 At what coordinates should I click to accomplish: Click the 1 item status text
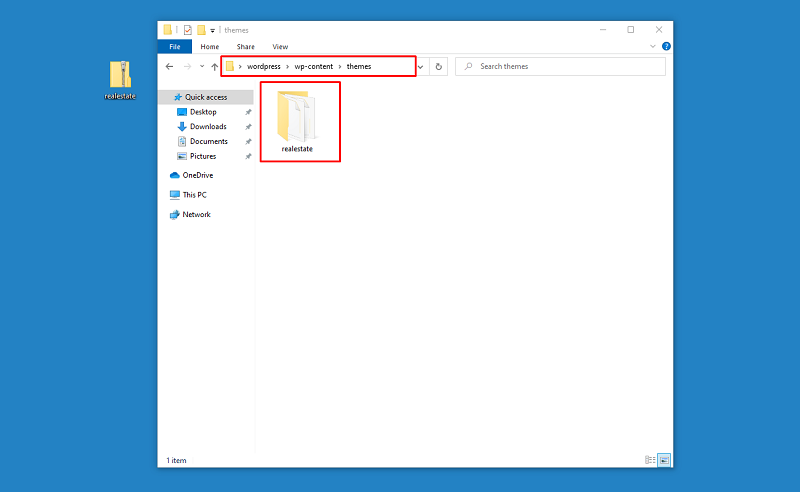[177, 460]
